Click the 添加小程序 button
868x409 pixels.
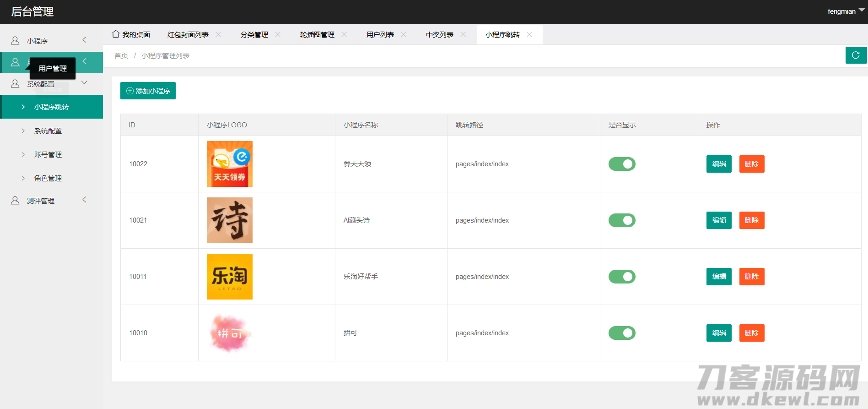pyautogui.click(x=148, y=91)
